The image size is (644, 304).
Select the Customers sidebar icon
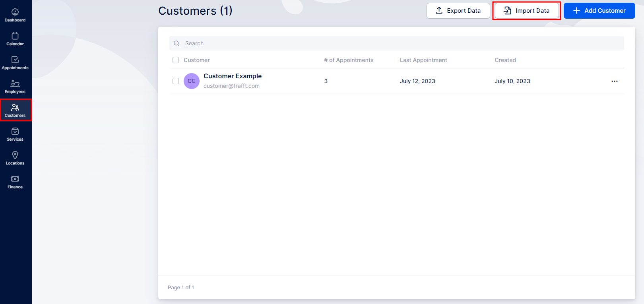click(15, 110)
